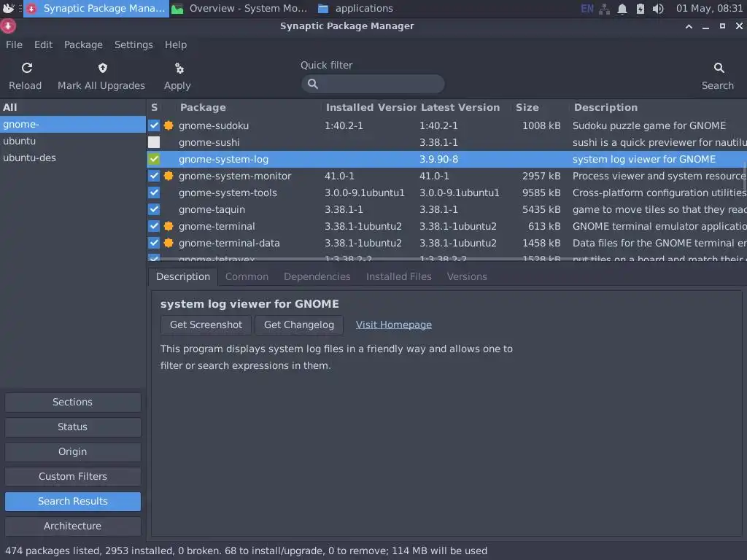Switch to the Installed Files tab
Image resolution: width=747 pixels, height=560 pixels.
click(399, 276)
